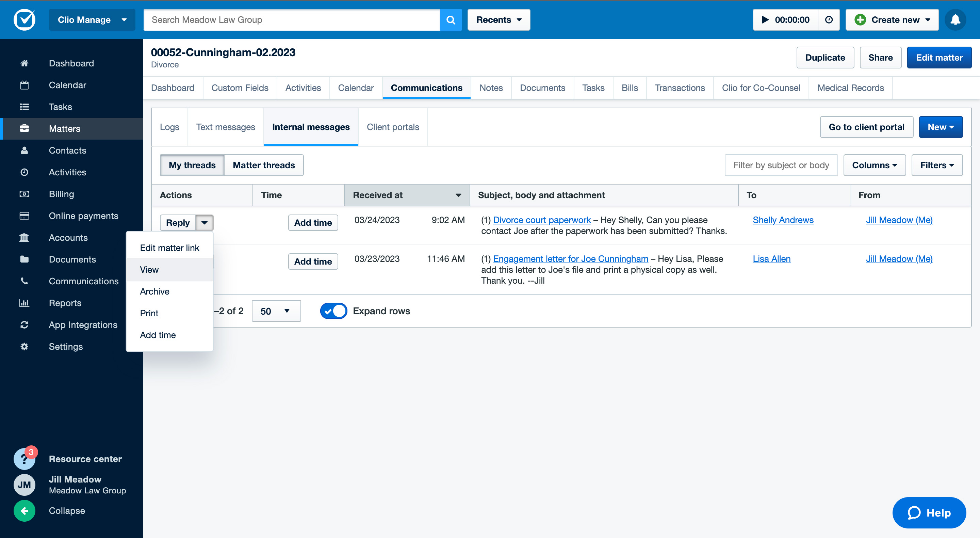
Task: Open the Divorce court paperwork link
Action: (542, 220)
